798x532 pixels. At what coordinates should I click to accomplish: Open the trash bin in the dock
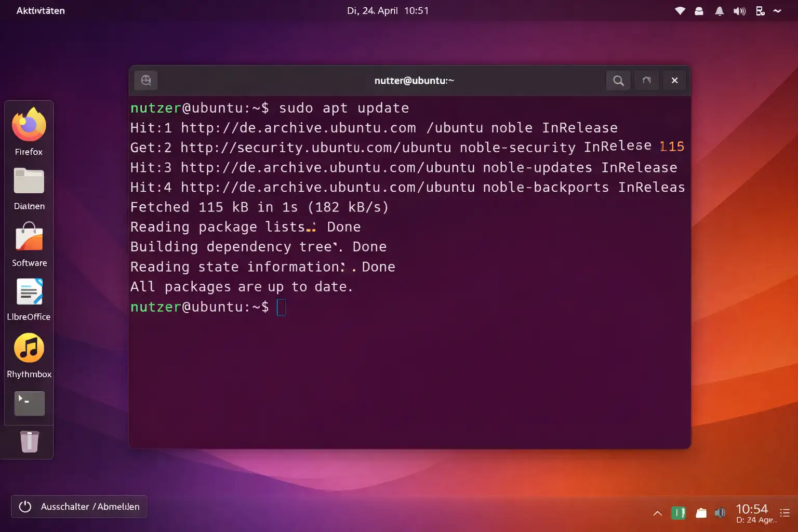[29, 442]
